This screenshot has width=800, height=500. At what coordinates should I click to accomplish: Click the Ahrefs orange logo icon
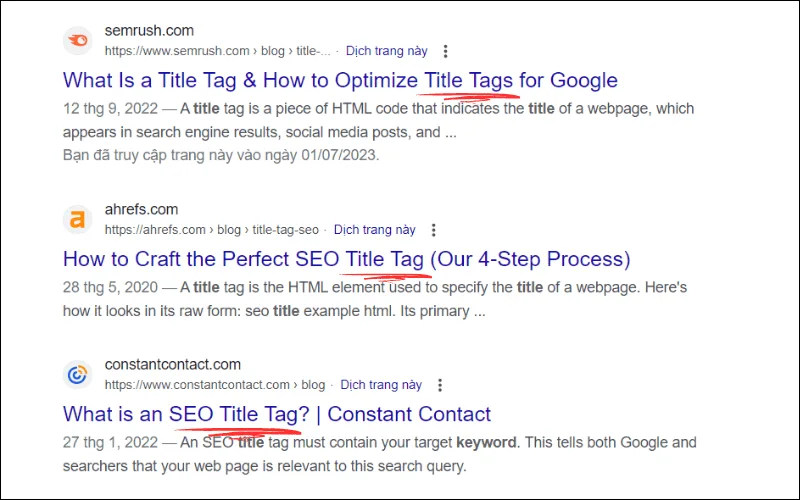(x=77, y=220)
